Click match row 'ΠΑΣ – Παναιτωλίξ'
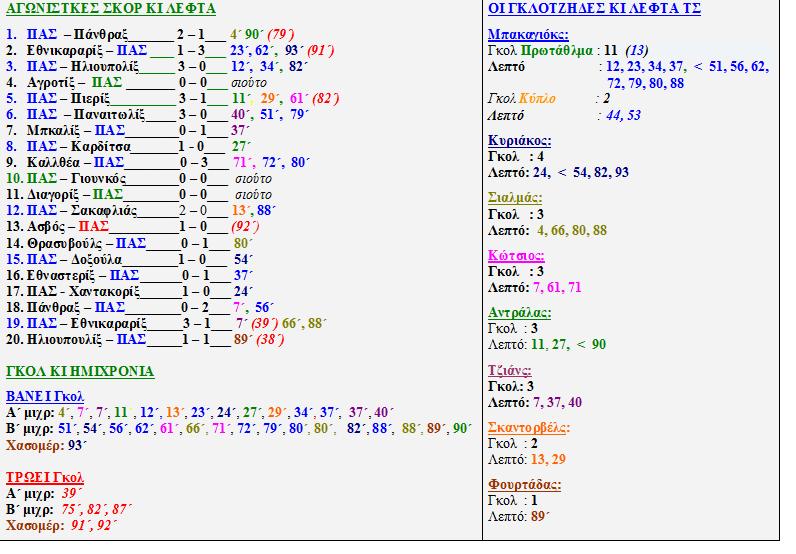The height and width of the screenshot is (554, 796). click(x=157, y=115)
